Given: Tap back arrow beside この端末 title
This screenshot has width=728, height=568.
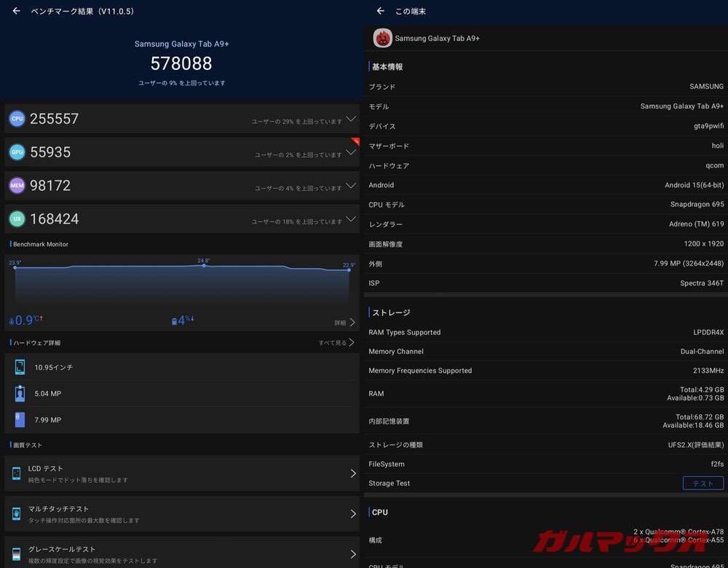Looking at the screenshot, I should [x=380, y=11].
